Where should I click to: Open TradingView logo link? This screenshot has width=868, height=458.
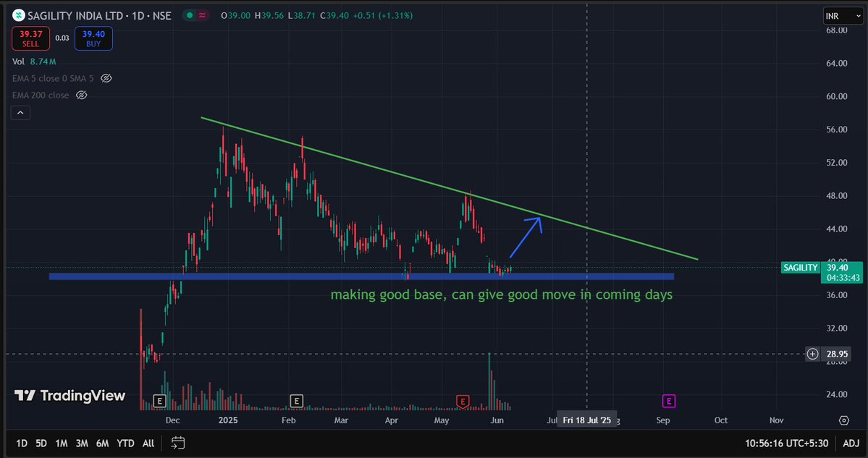[69, 396]
